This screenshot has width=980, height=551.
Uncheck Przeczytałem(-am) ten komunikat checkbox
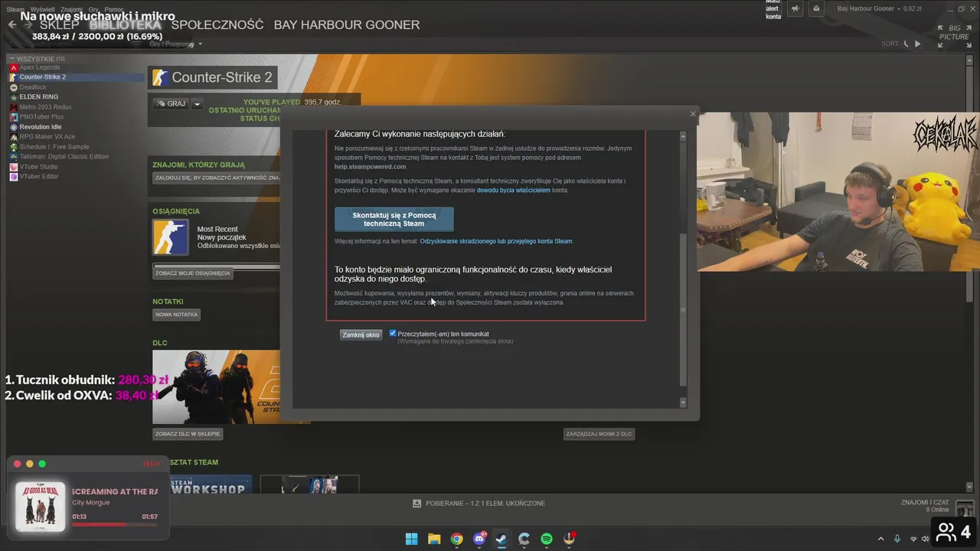coord(393,333)
